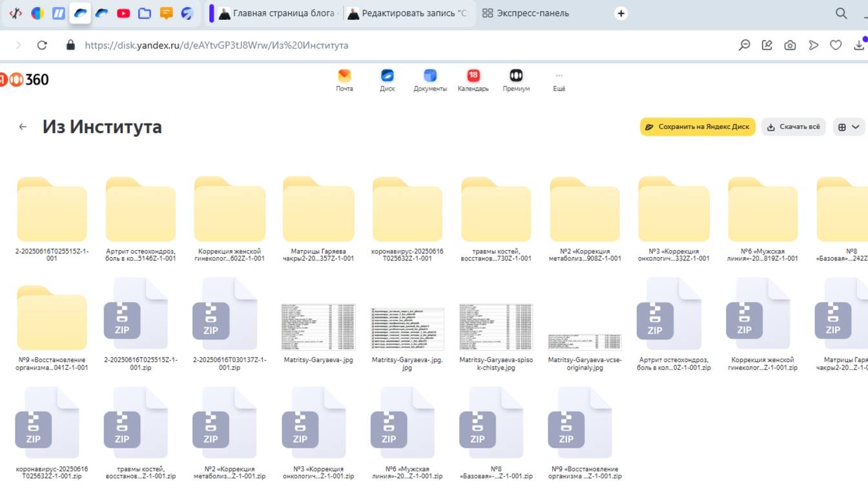868x488 pixels.
Task: Select folder Матрицы Гаряева чакры2
Action: (318, 218)
